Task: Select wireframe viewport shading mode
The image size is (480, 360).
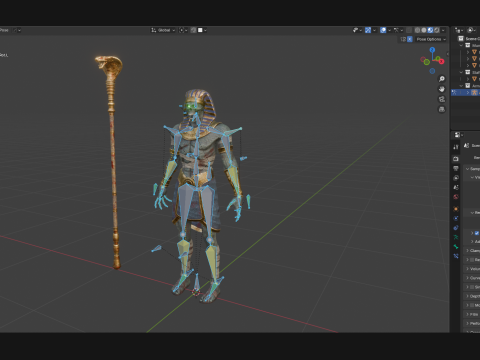Action: pyautogui.click(x=417, y=30)
